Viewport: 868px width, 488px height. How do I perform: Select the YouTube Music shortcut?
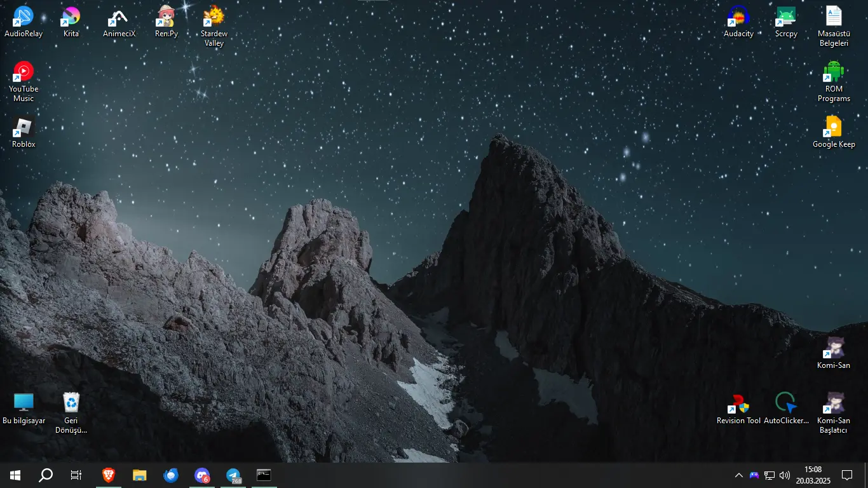[x=24, y=81]
